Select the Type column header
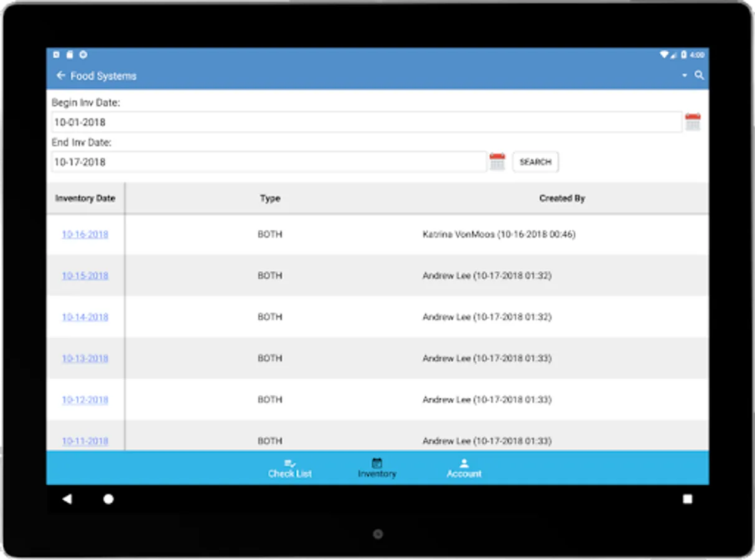 point(270,198)
